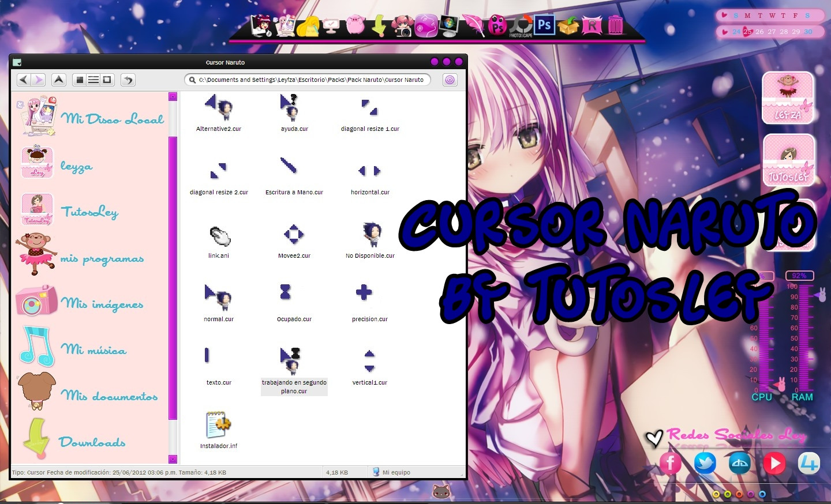Switch to thumbnail frame view button
831x504 pixels.
[x=107, y=80]
